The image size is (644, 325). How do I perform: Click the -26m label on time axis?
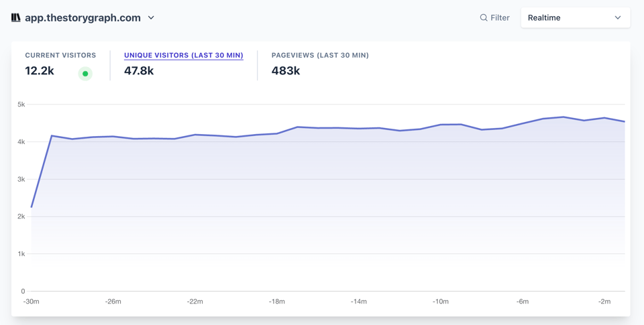point(113,302)
